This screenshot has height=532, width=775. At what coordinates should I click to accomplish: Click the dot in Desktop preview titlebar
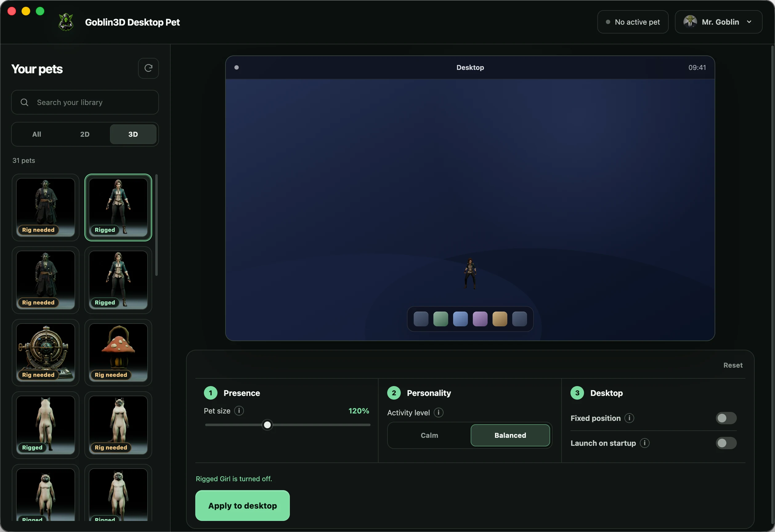pyautogui.click(x=237, y=67)
